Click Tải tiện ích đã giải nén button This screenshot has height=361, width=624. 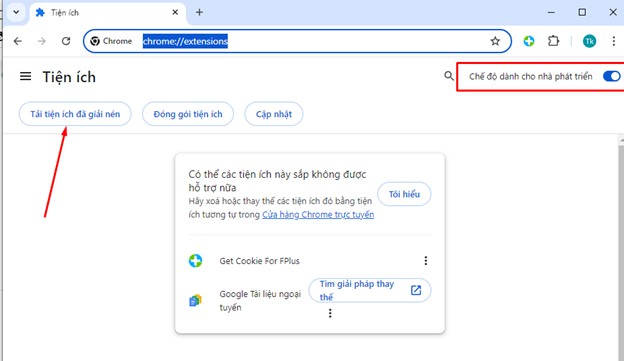tap(75, 114)
